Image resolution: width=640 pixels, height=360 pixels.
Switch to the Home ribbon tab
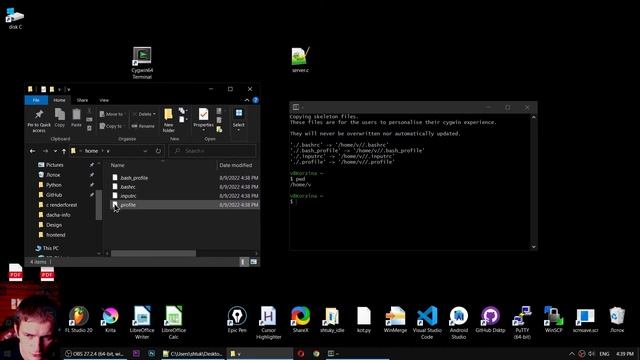point(59,100)
